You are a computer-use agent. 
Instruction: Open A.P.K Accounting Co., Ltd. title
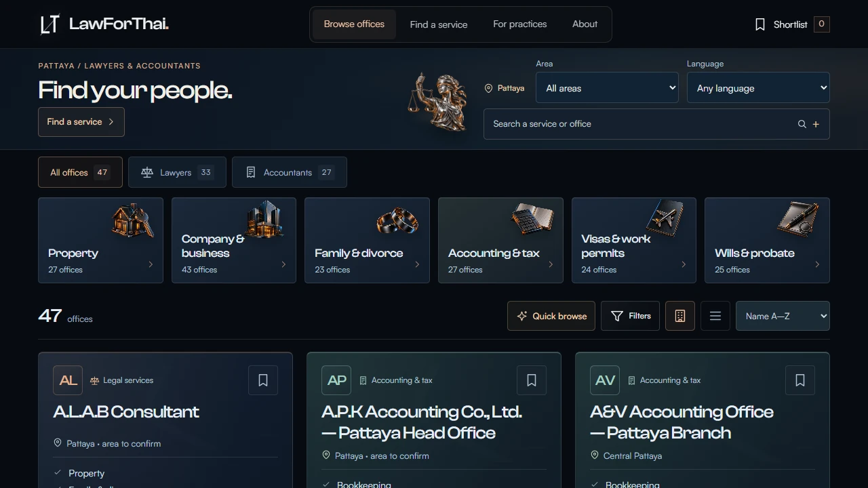pyautogui.click(x=422, y=422)
